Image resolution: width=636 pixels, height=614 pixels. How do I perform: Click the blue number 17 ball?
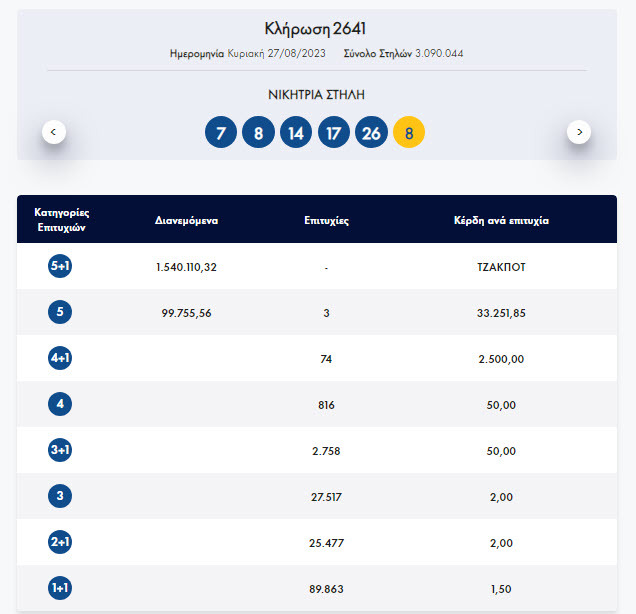333,132
